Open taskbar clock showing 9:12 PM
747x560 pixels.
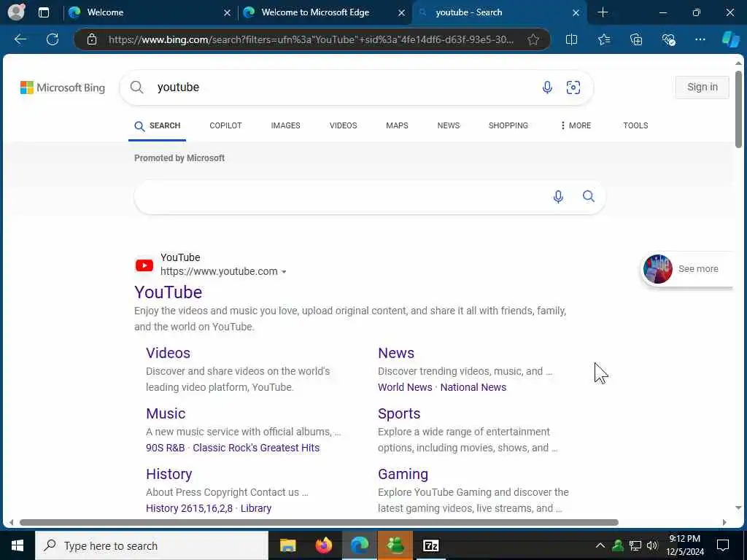[684, 545]
